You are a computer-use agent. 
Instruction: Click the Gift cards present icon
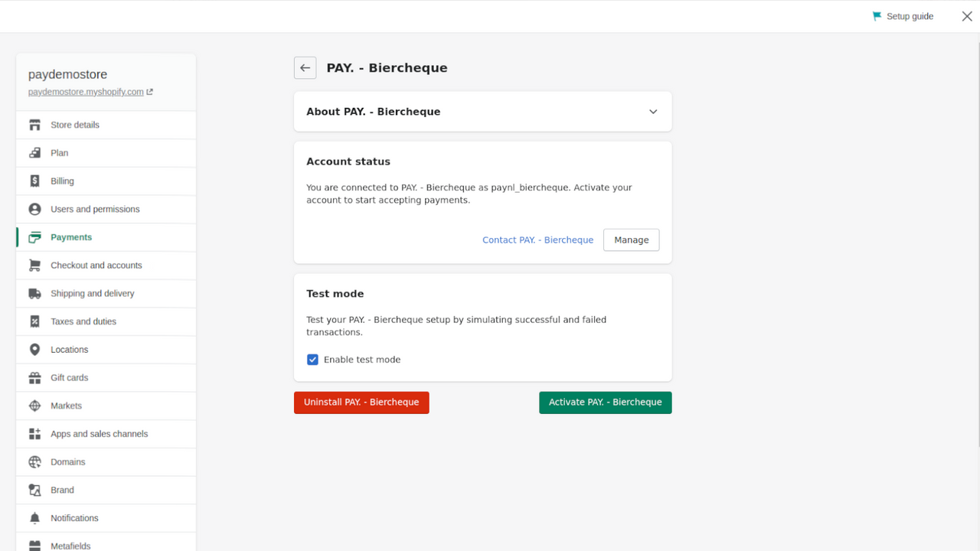point(34,378)
